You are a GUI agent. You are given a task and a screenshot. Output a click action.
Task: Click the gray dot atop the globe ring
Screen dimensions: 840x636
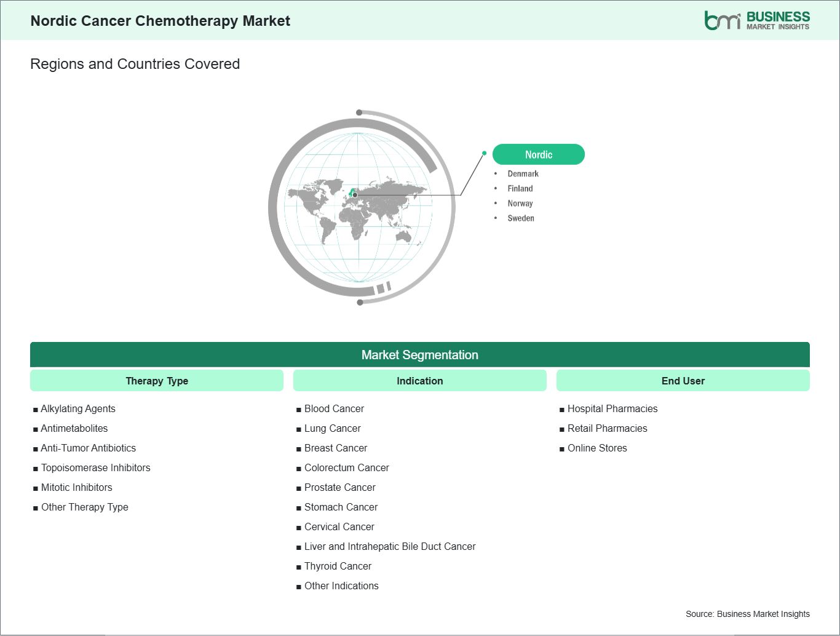[359, 113]
